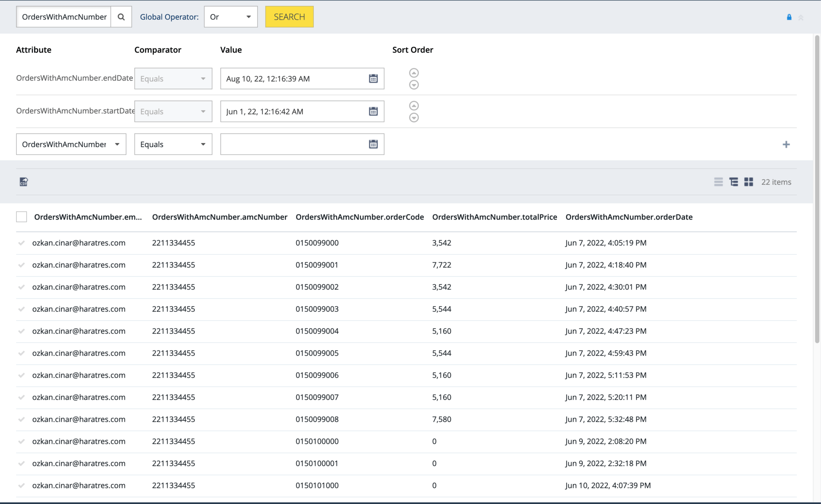Viewport: 821px width, 504px height.
Task: Click the search magnifier icon
Action: tap(121, 16)
